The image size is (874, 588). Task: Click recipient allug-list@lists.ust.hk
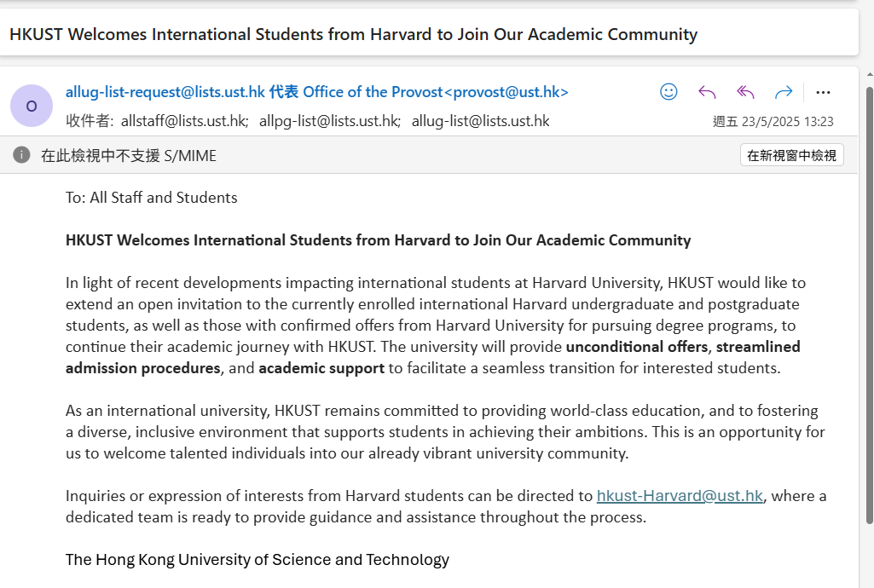pyautogui.click(x=480, y=121)
